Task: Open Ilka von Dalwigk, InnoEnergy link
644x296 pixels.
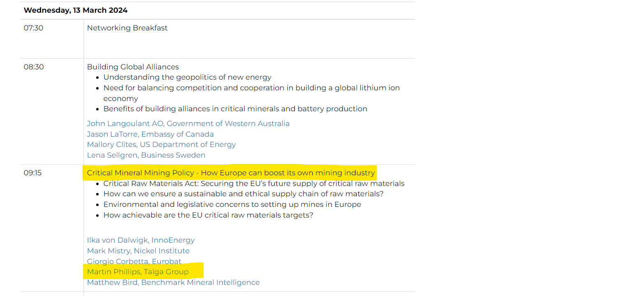Action: tap(141, 240)
